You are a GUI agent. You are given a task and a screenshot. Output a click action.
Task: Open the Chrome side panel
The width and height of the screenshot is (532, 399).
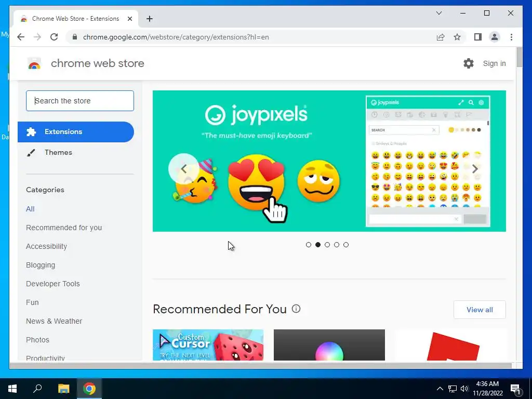pos(478,37)
